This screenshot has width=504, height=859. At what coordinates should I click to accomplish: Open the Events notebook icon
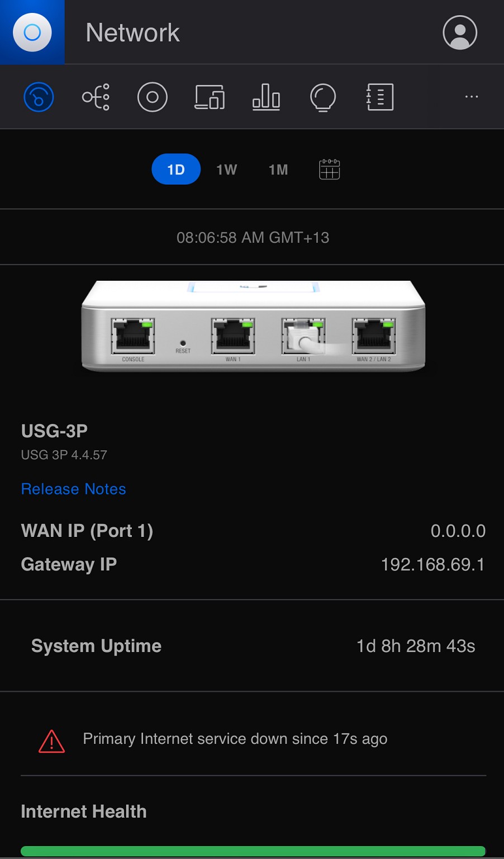[380, 97]
